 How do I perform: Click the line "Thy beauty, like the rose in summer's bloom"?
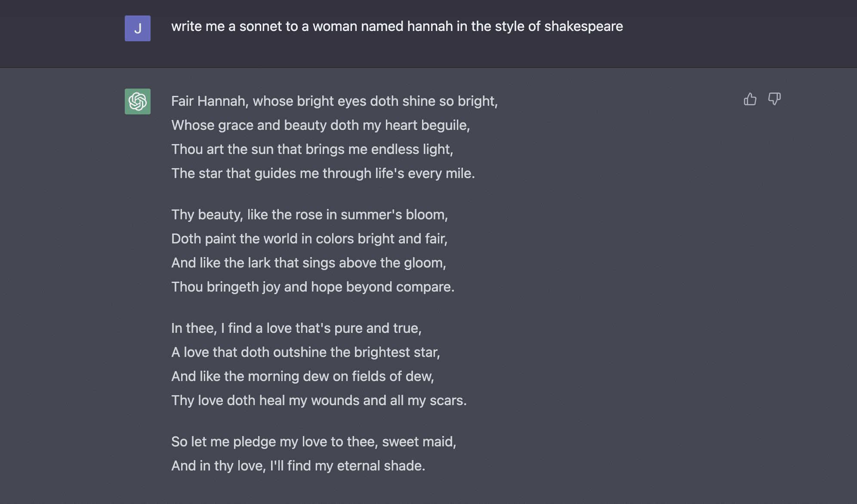point(309,215)
